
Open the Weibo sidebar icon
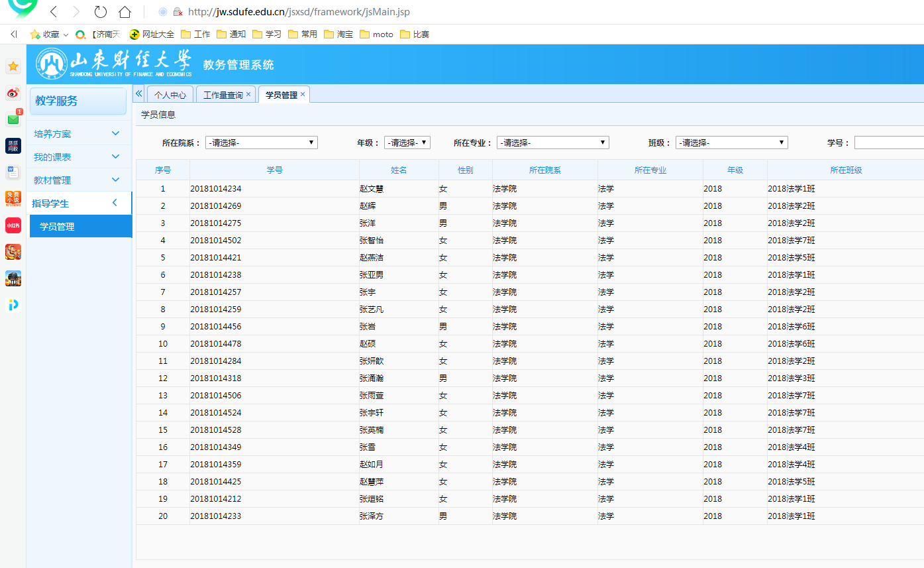point(13,93)
